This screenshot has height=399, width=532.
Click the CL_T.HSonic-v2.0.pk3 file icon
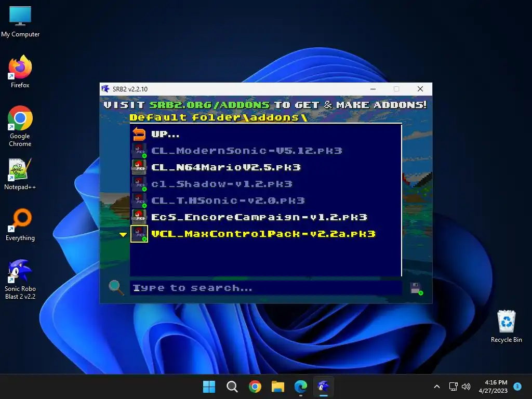point(139,201)
